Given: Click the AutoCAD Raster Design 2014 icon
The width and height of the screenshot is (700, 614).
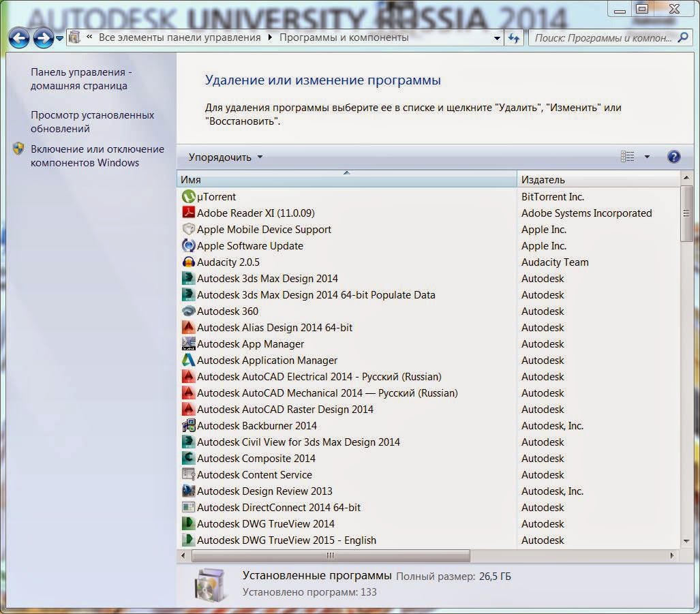Looking at the screenshot, I should [188, 409].
